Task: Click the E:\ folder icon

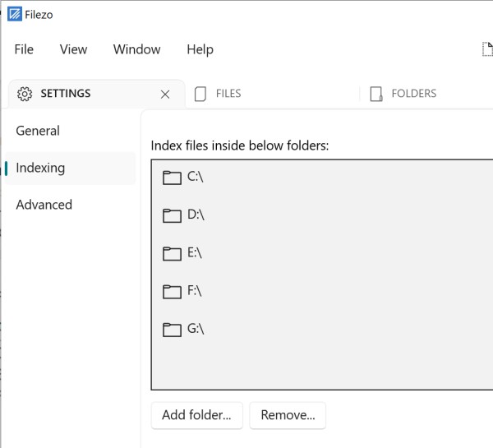Action: (x=172, y=253)
